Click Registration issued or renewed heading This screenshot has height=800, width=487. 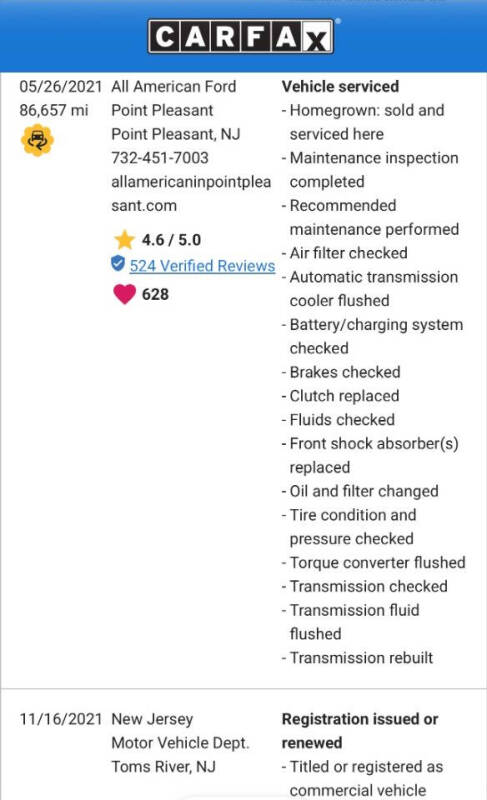[x=360, y=731]
